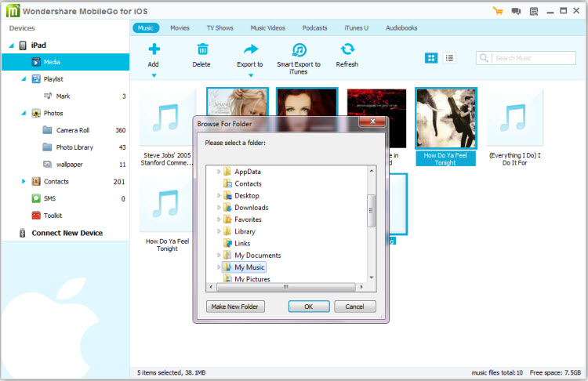The width and height of the screenshot is (588, 381).
Task: Click the iPad device icon
Action: 23,45
